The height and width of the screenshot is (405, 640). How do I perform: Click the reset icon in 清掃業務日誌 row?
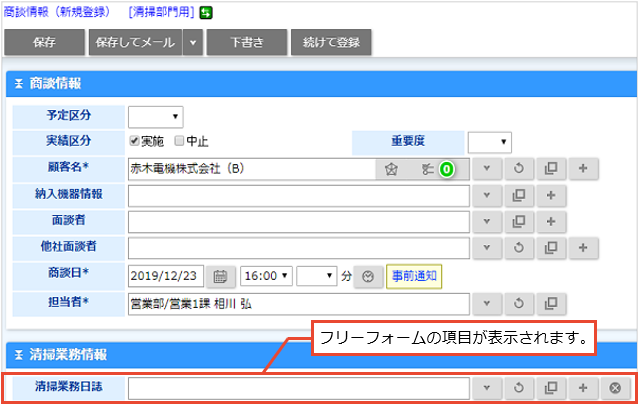click(519, 387)
